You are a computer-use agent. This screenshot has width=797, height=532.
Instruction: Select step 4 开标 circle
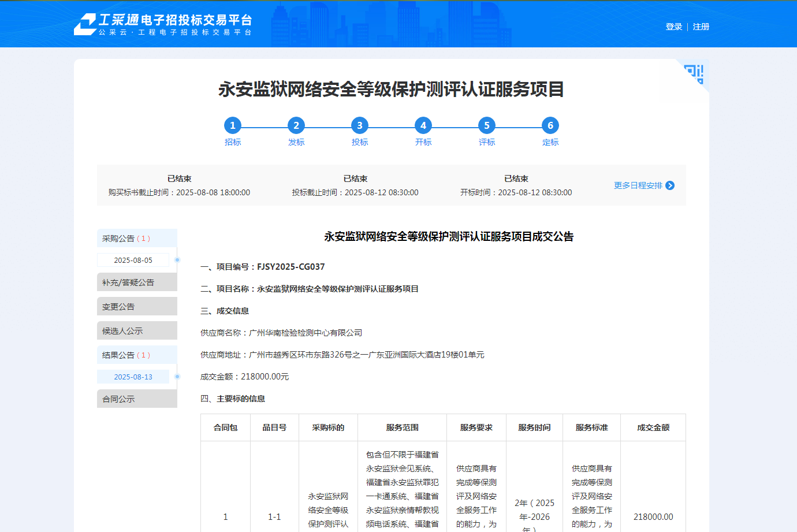pyautogui.click(x=423, y=125)
